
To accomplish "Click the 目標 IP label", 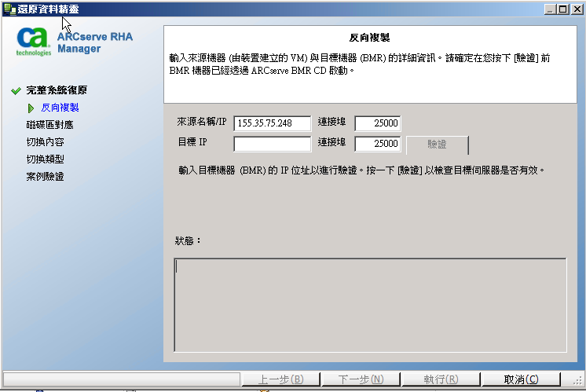I will 192,142.
